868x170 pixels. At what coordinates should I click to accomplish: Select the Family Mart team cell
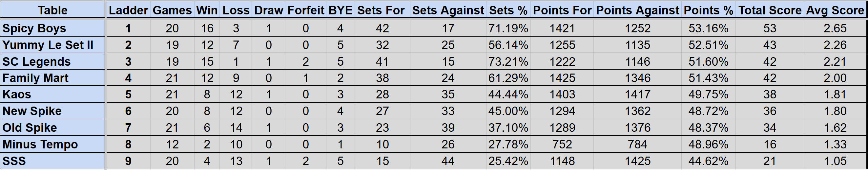pyautogui.click(x=52, y=78)
